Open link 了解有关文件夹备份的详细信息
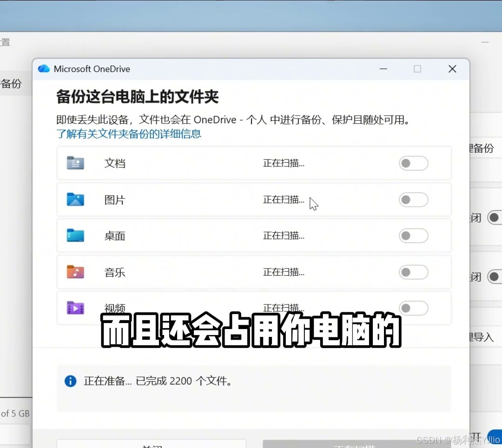Image resolution: width=502 pixels, height=448 pixels. pyautogui.click(x=129, y=134)
